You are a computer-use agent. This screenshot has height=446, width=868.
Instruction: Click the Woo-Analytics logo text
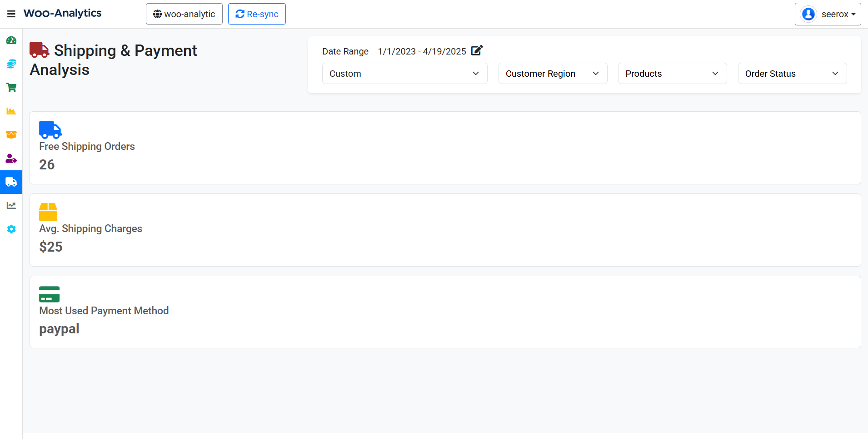(x=62, y=13)
